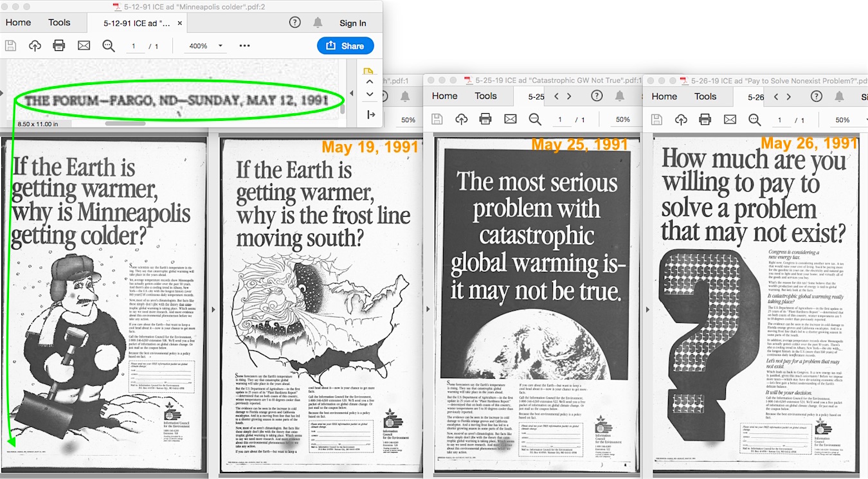Image resolution: width=868 pixels, height=479 pixels.
Task: Click notifications bell in Catastrophic GW window
Action: click(x=620, y=96)
